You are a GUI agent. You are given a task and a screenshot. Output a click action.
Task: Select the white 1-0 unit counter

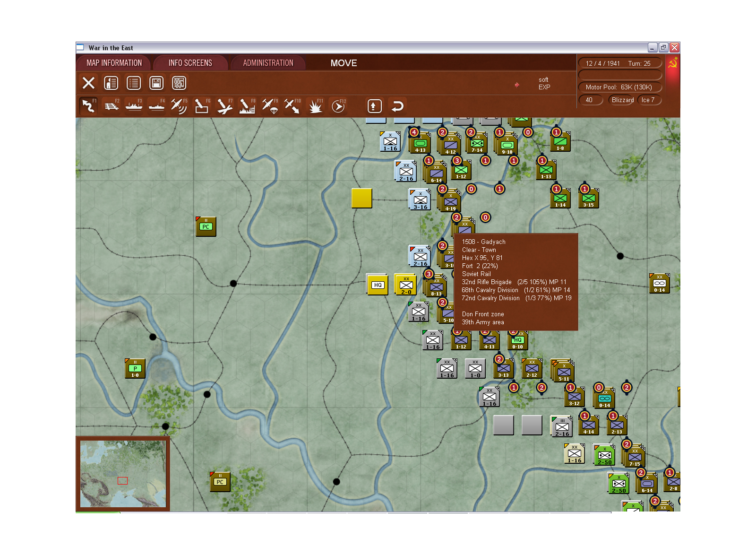(x=475, y=369)
